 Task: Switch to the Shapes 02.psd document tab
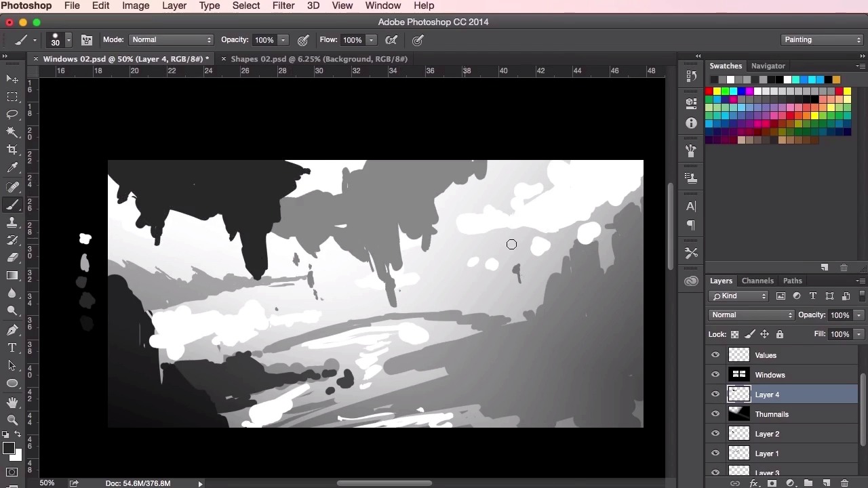click(319, 59)
